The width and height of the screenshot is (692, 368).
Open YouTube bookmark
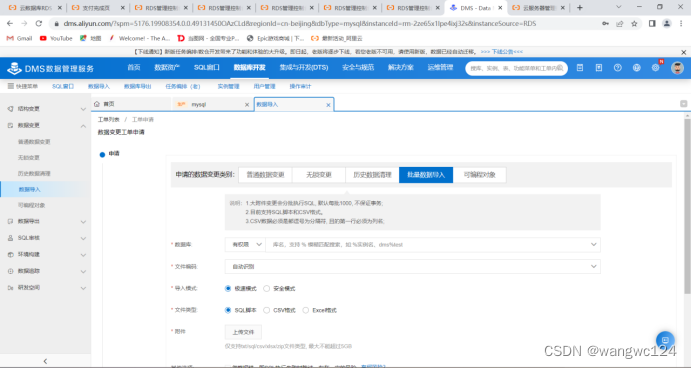pyautogui.click(x=56, y=38)
